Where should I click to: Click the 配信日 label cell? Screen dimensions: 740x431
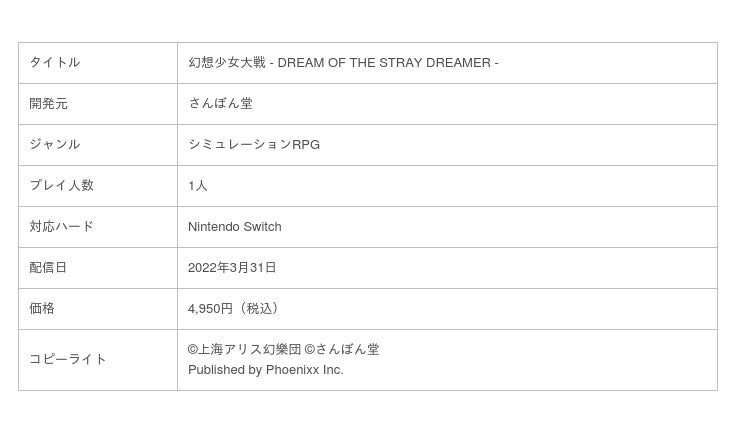pos(98,268)
